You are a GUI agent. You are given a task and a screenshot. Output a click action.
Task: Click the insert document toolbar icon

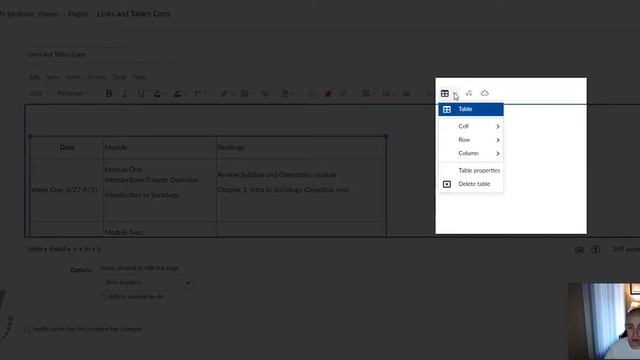coord(285,93)
